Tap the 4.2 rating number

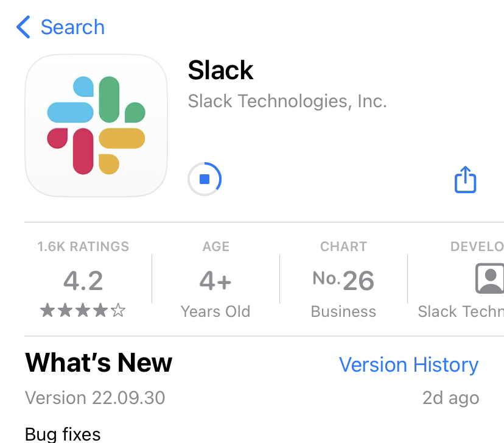[83, 280]
